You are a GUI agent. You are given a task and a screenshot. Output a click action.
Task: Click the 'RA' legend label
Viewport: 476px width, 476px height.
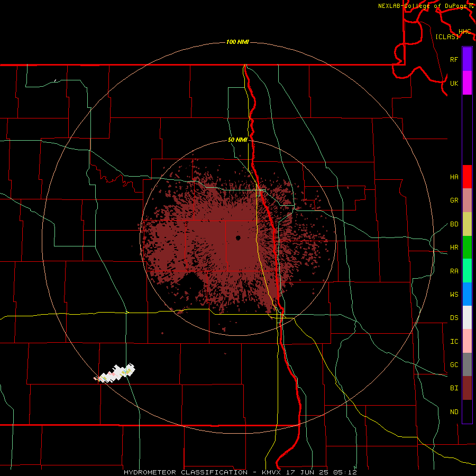[454, 271]
